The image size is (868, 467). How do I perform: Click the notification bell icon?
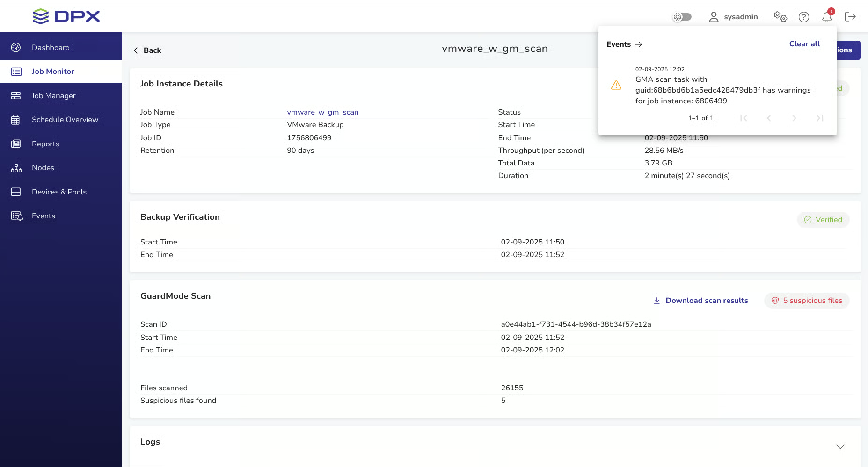[x=827, y=17]
